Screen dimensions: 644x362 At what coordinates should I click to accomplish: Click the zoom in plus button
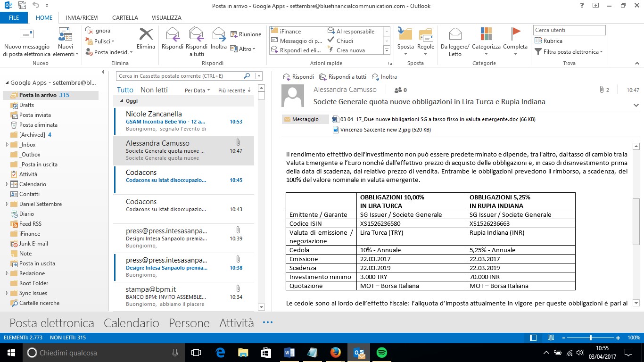(x=618, y=338)
